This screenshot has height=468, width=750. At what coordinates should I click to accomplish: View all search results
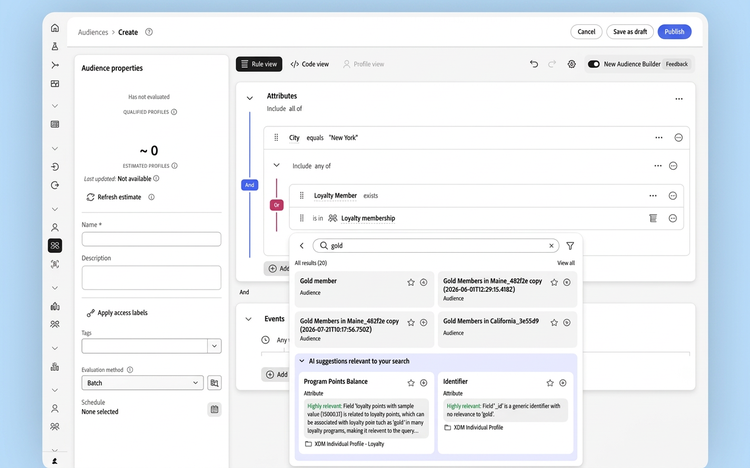(x=566, y=263)
